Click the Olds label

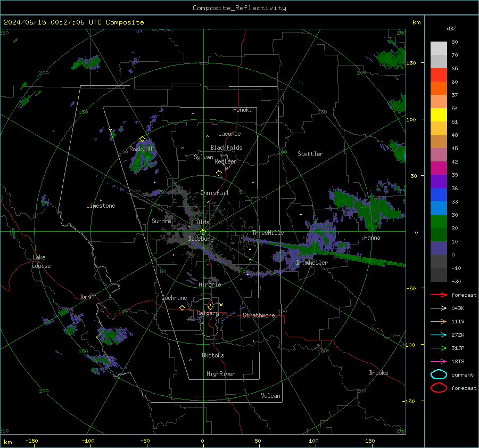click(x=203, y=222)
